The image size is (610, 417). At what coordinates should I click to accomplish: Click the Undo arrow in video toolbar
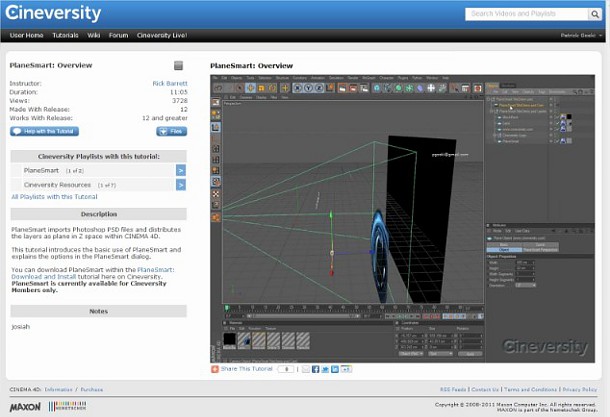click(x=218, y=88)
